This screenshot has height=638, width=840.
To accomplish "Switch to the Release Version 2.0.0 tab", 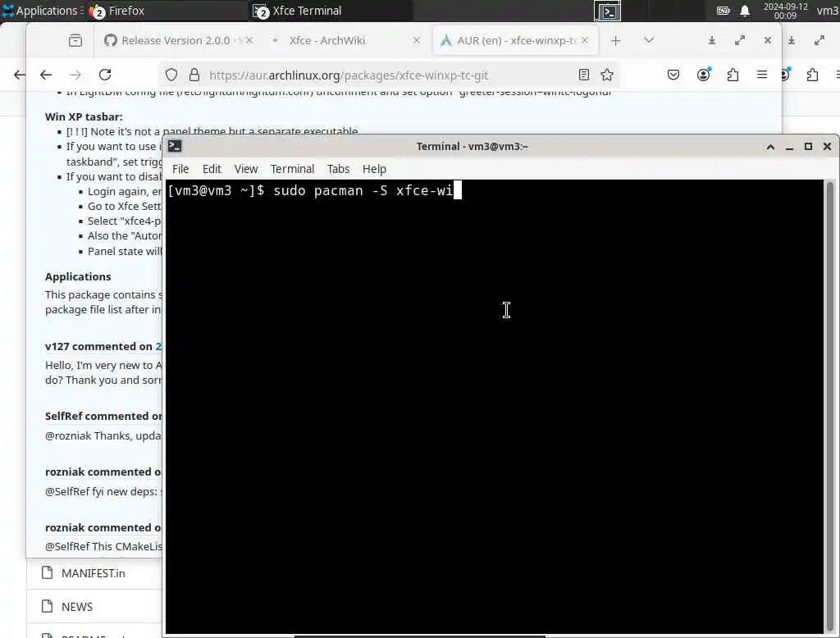I will [x=174, y=41].
